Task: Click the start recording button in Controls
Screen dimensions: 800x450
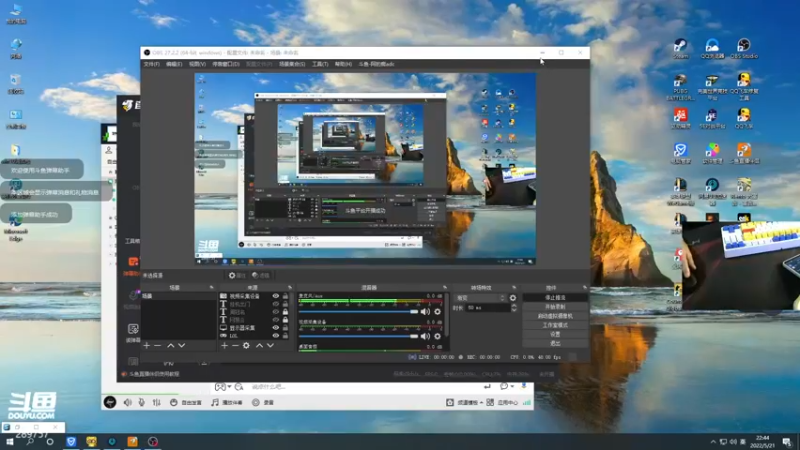Action: pos(555,307)
